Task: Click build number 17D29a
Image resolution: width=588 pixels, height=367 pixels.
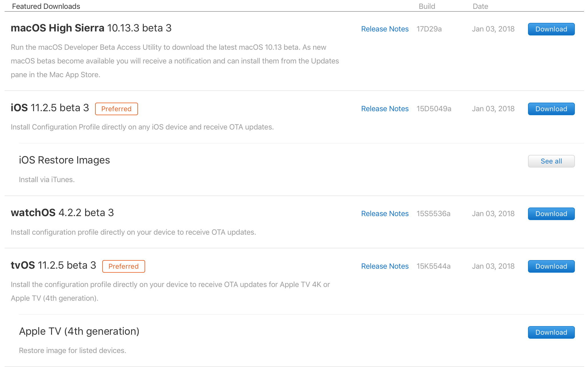Action: pyautogui.click(x=429, y=29)
